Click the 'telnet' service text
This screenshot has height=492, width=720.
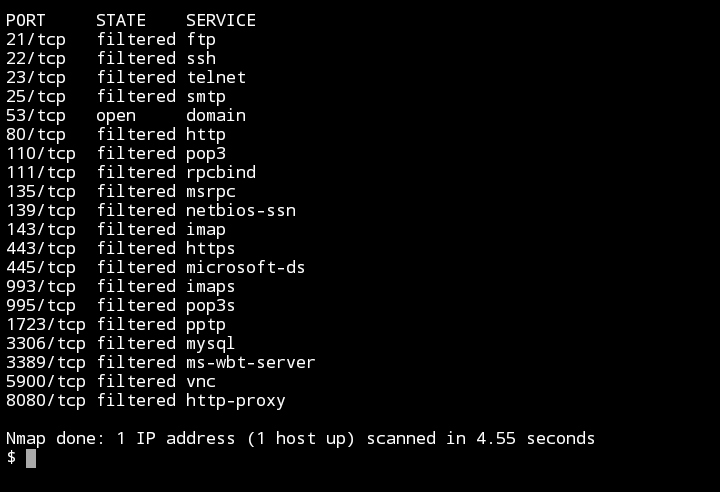216,77
